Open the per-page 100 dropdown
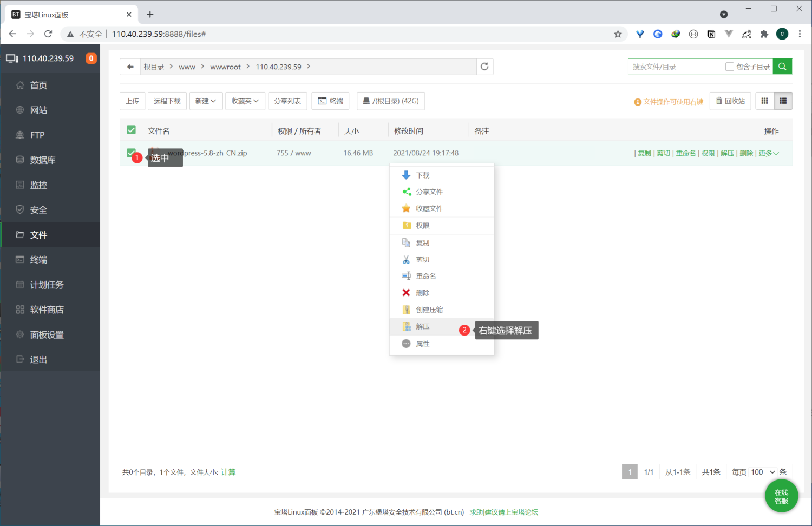 (x=763, y=472)
